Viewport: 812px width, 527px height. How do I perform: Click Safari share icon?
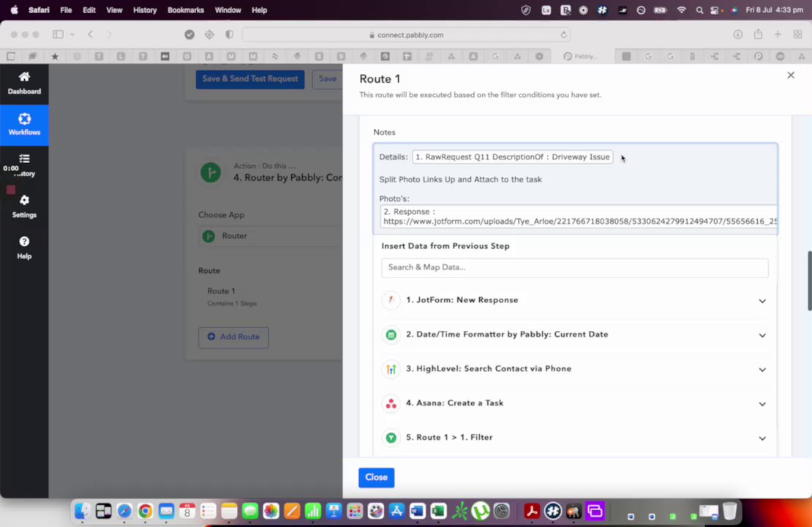tap(758, 34)
